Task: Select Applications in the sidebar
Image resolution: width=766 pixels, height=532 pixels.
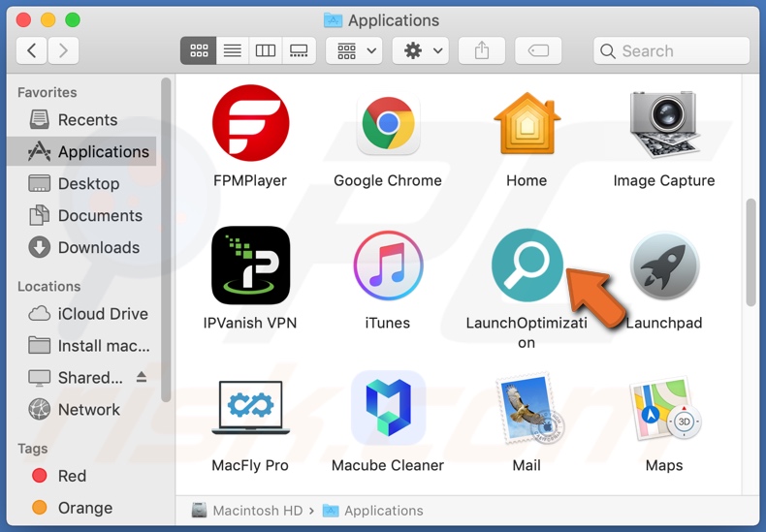Action: pos(82,152)
